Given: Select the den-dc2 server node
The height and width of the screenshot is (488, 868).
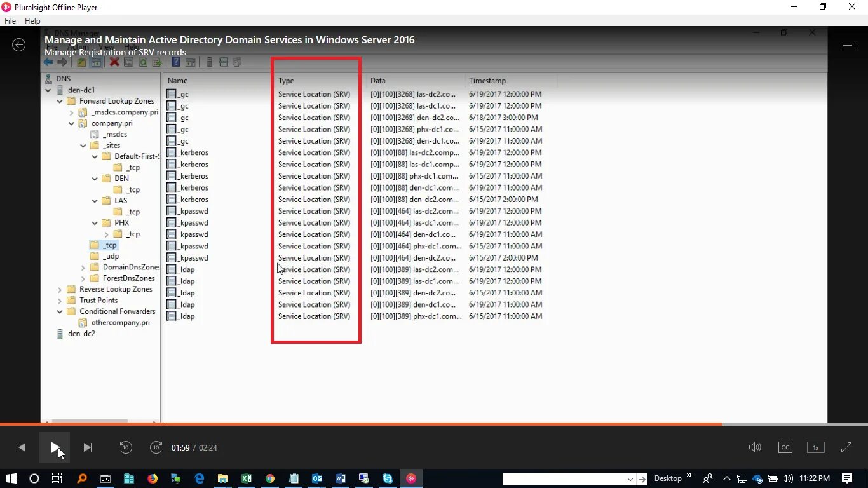Looking at the screenshot, I should (x=81, y=334).
